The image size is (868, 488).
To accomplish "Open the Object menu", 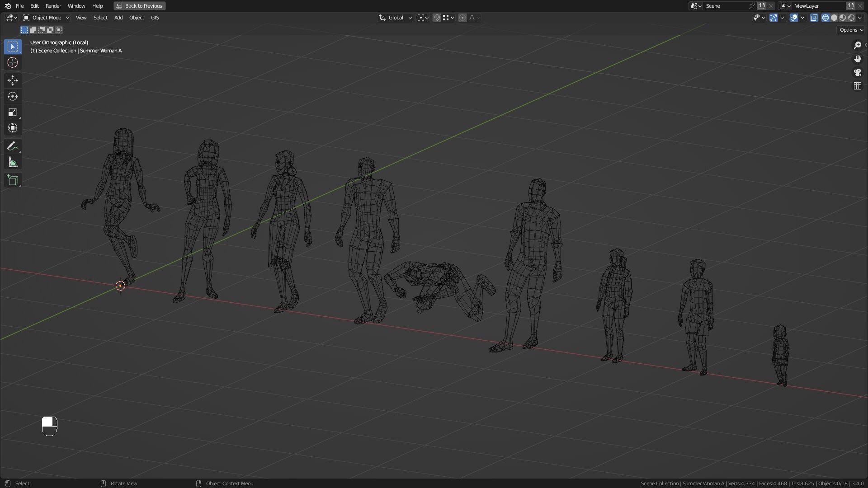I will (137, 18).
